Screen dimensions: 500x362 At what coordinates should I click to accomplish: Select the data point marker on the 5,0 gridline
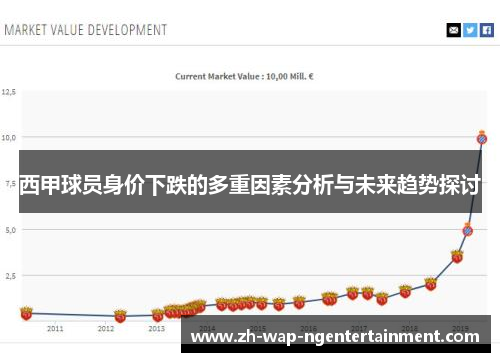(468, 230)
